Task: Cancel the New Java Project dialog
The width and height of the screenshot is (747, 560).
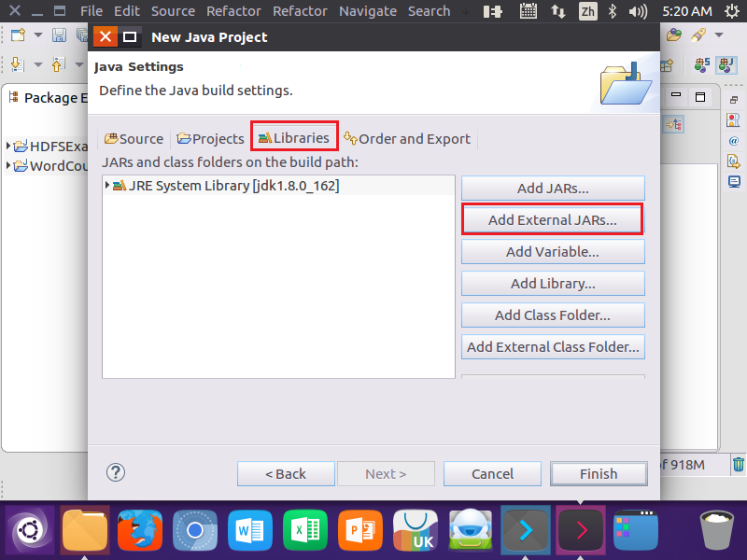Action: pyautogui.click(x=492, y=474)
